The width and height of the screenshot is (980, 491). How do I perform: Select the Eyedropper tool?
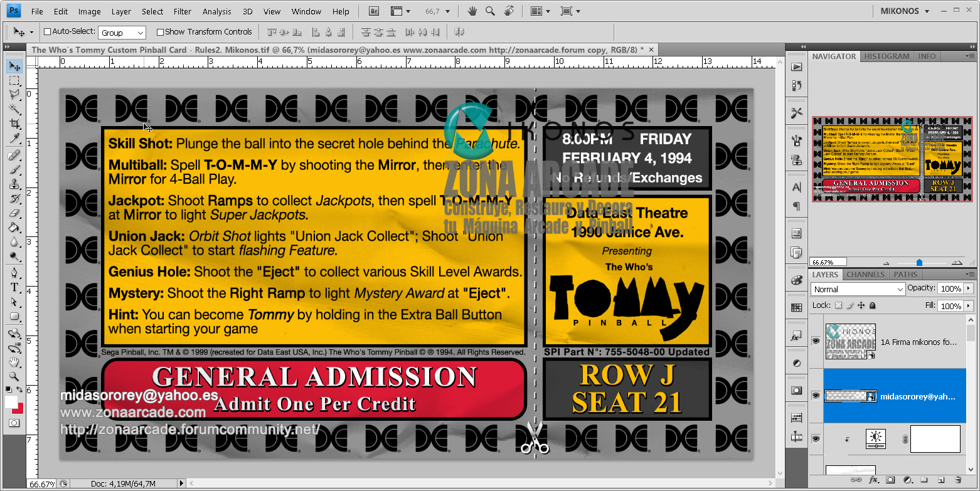[x=14, y=138]
